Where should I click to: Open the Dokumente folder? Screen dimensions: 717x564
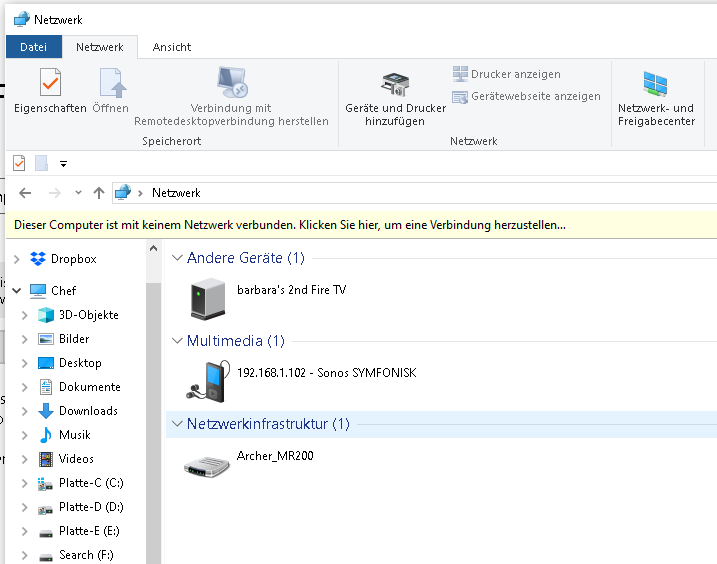(x=79, y=387)
